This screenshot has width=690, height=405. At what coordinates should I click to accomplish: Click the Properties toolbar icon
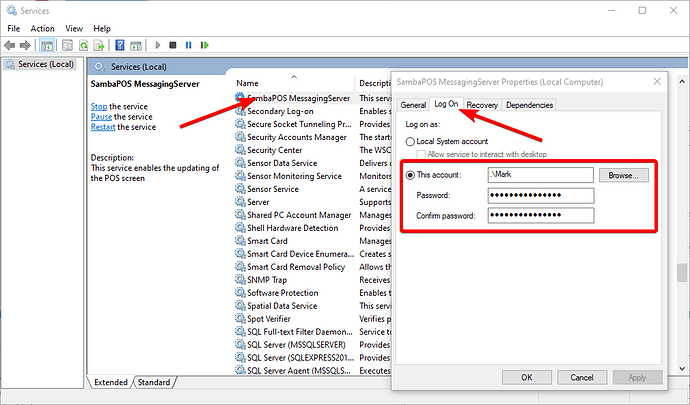[67, 45]
